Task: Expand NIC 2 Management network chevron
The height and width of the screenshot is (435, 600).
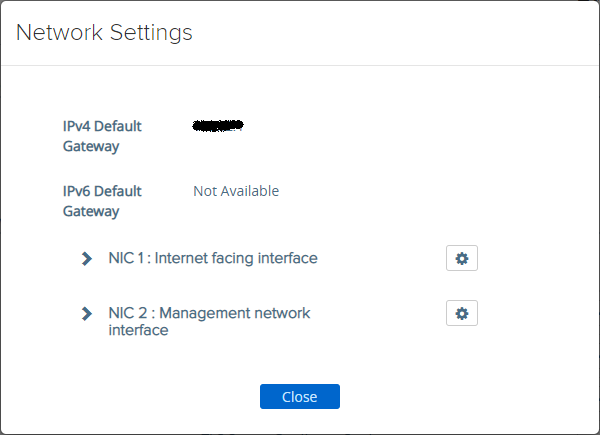Action: 87,314
